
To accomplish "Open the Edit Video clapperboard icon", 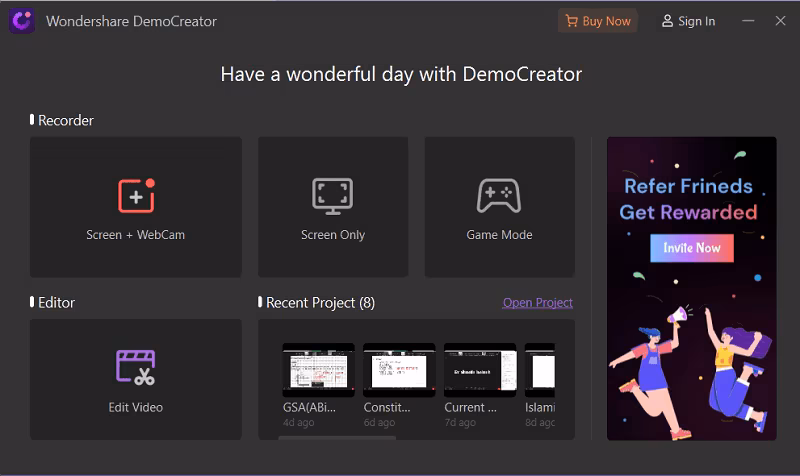I will click(x=136, y=367).
